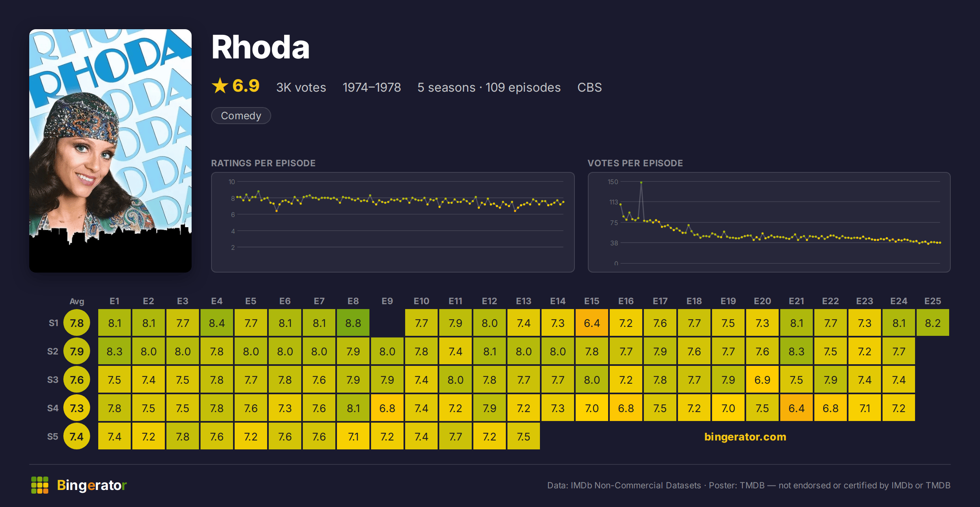Click the S3 average 7.6 circle
This screenshot has width=980, height=507.
pos(77,380)
